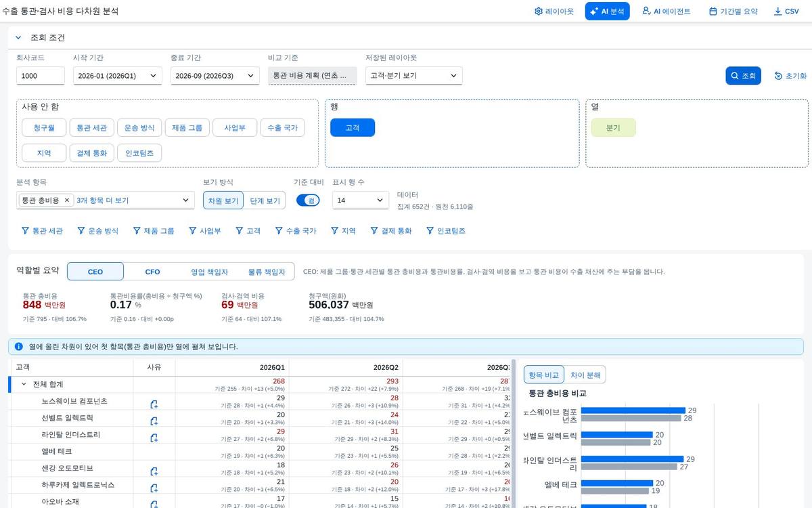The width and height of the screenshot is (812, 508).
Task: Switch the chart to 항목 비교
Action: tap(543, 375)
